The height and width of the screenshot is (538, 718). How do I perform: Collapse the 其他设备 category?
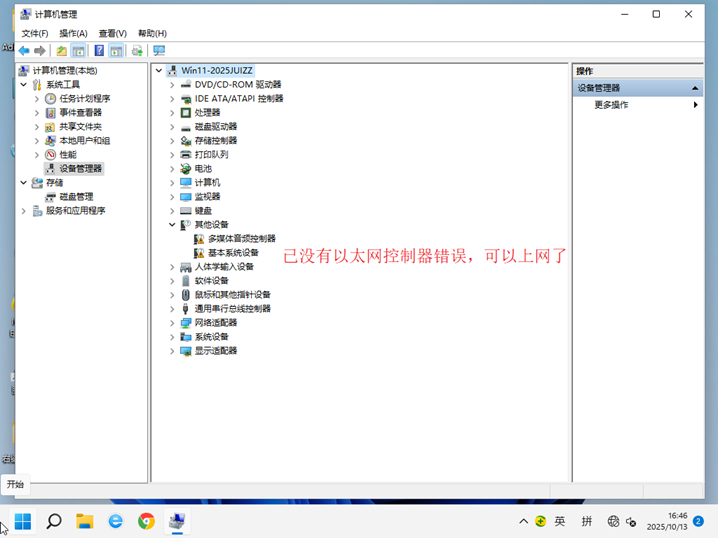tap(173, 225)
